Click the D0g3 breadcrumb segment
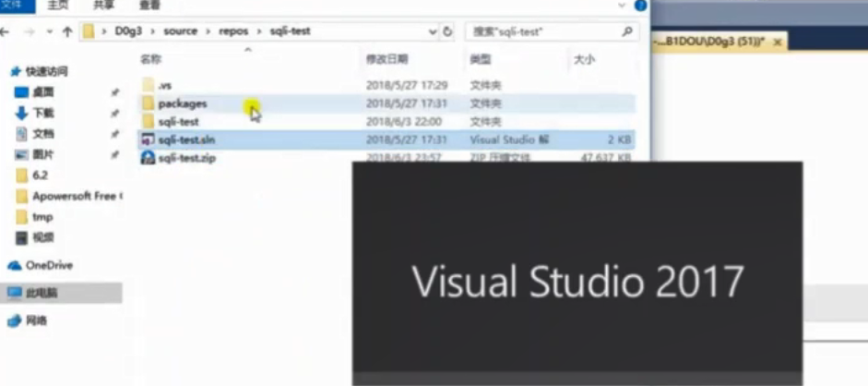 [128, 31]
